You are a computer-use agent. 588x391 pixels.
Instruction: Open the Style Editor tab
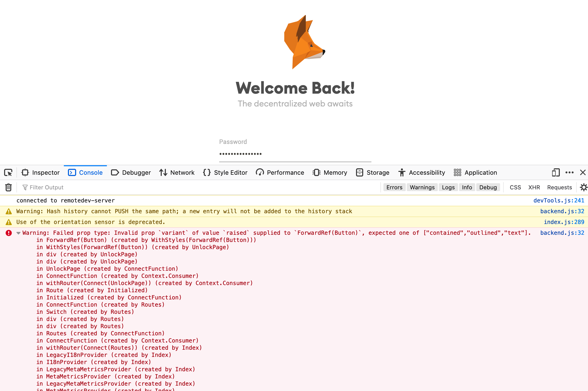(225, 173)
